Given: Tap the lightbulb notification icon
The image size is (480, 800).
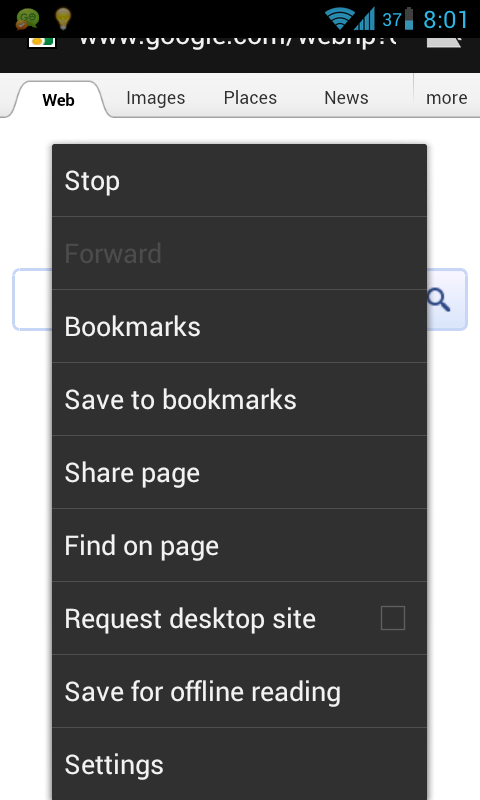Looking at the screenshot, I should tap(63, 18).
